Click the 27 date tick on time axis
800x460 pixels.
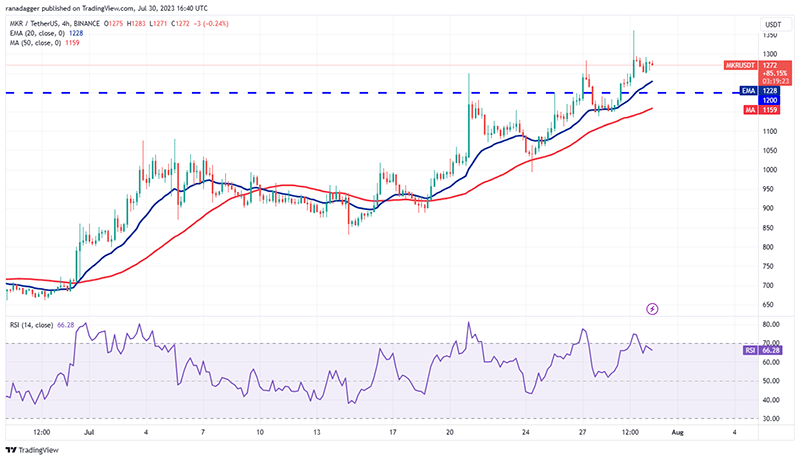582,432
